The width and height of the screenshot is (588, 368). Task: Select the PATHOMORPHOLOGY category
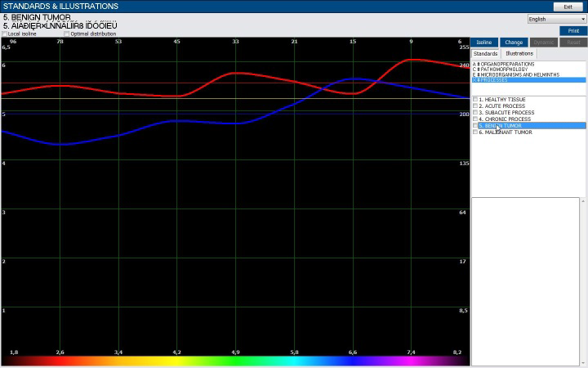pyautogui.click(x=501, y=70)
